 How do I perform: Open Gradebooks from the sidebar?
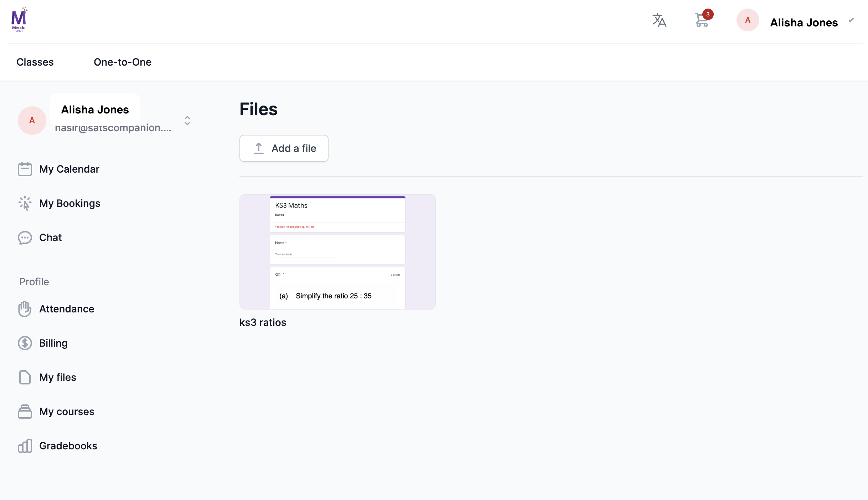[x=68, y=446]
